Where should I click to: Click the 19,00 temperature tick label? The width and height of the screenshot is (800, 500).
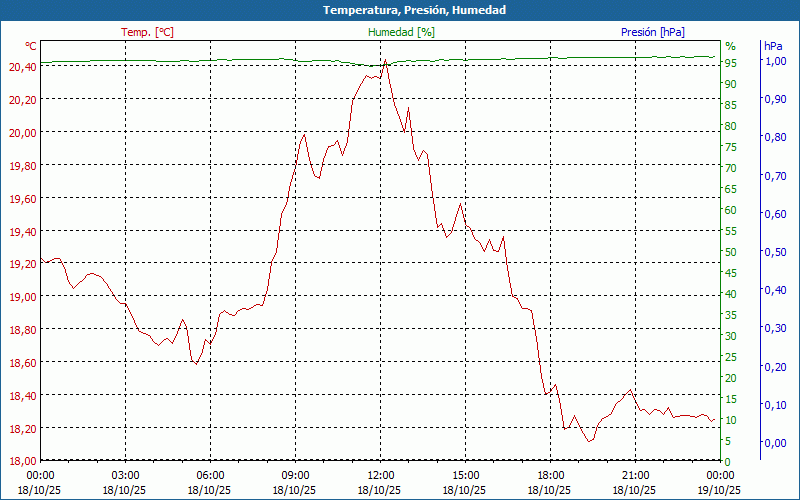pyautogui.click(x=22, y=297)
